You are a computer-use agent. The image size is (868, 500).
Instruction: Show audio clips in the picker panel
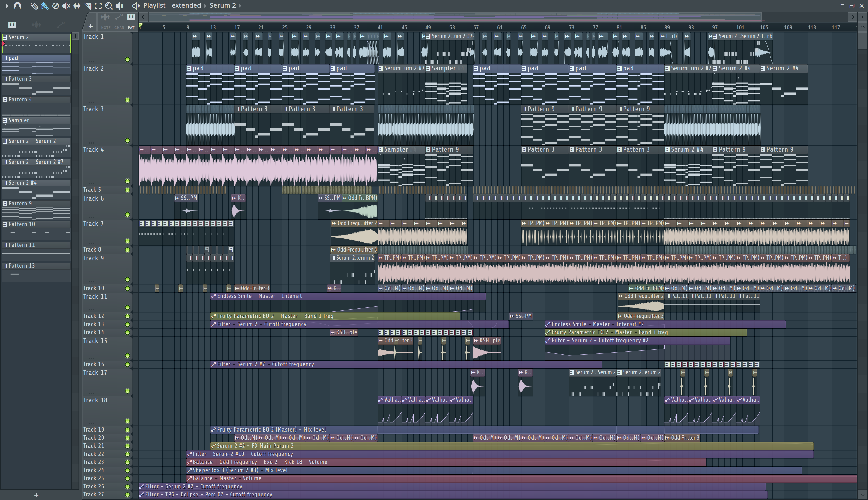coord(36,24)
